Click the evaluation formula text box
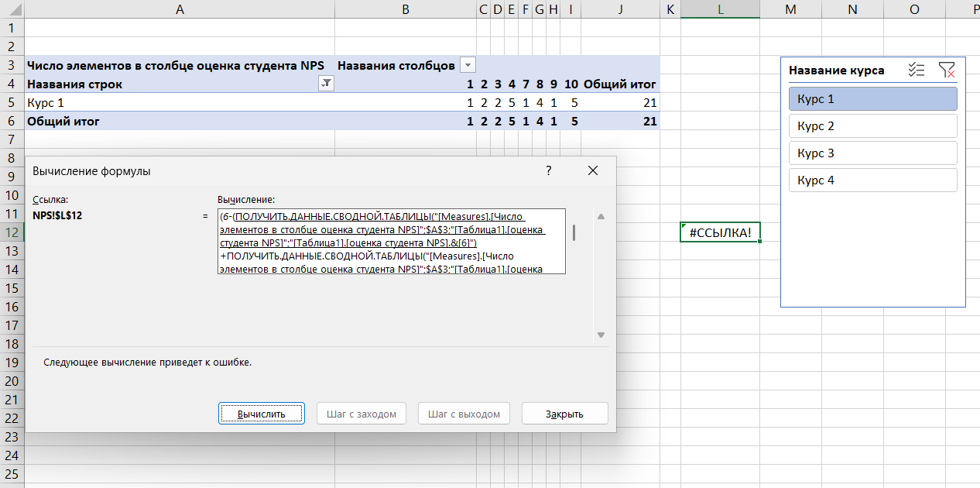 392,242
